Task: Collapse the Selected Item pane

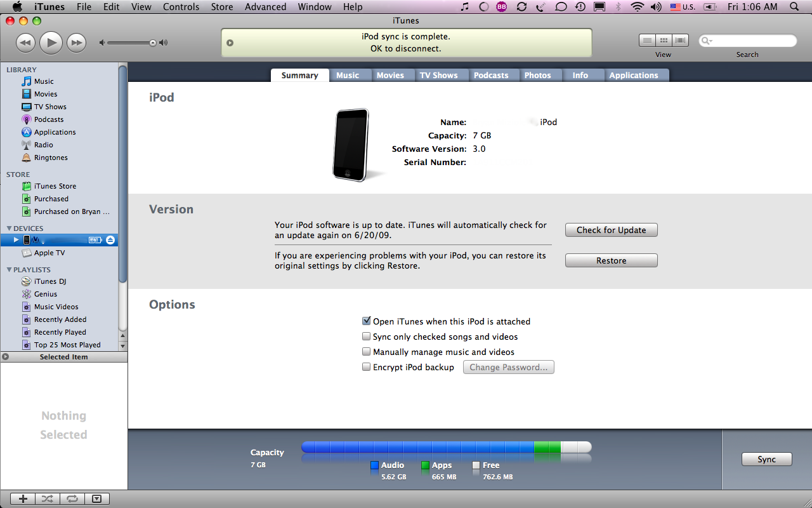Action: pyautogui.click(x=6, y=357)
